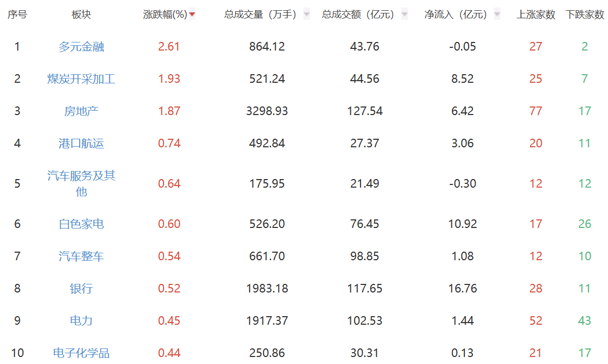The height and width of the screenshot is (364, 608).
Task: Go to the 房地产 sector page
Action: [81, 111]
